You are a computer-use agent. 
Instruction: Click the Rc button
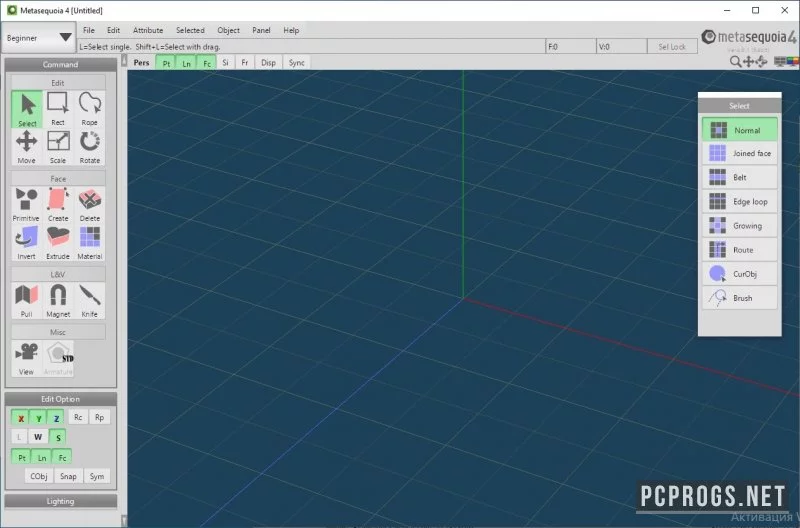tap(78, 417)
